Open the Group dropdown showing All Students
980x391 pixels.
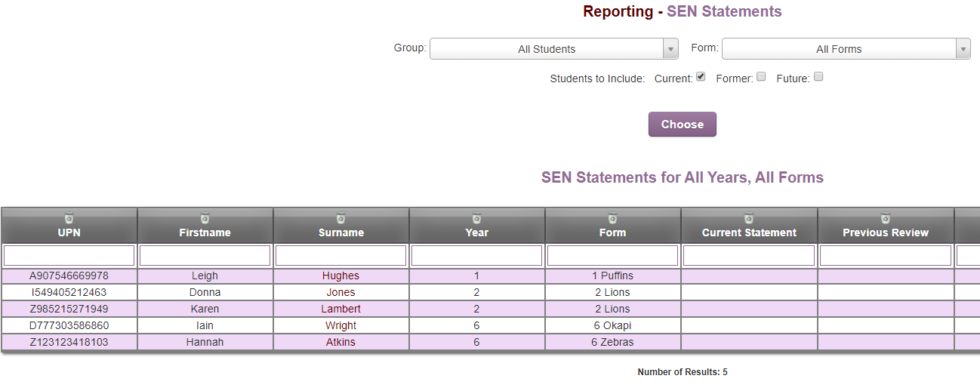554,49
